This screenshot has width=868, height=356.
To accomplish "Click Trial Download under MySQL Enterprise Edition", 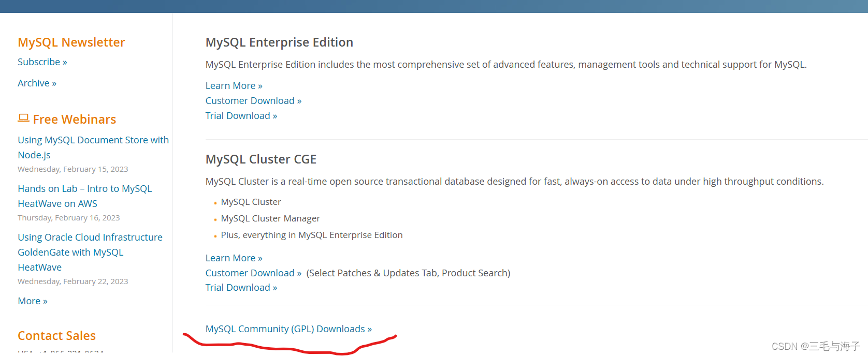I will (x=241, y=116).
